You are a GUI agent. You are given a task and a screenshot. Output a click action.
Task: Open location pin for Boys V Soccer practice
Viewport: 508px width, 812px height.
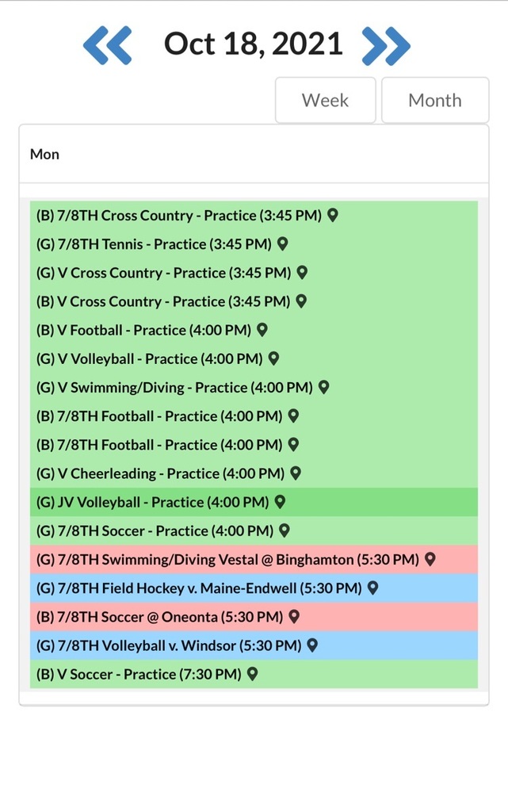(253, 674)
